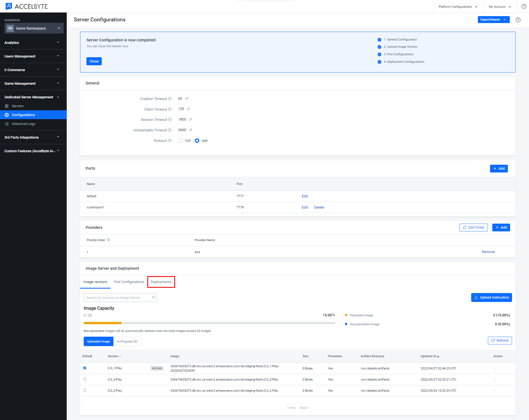The image size is (529, 420).
Task: Close the completed configuration banner
Action: tap(94, 61)
